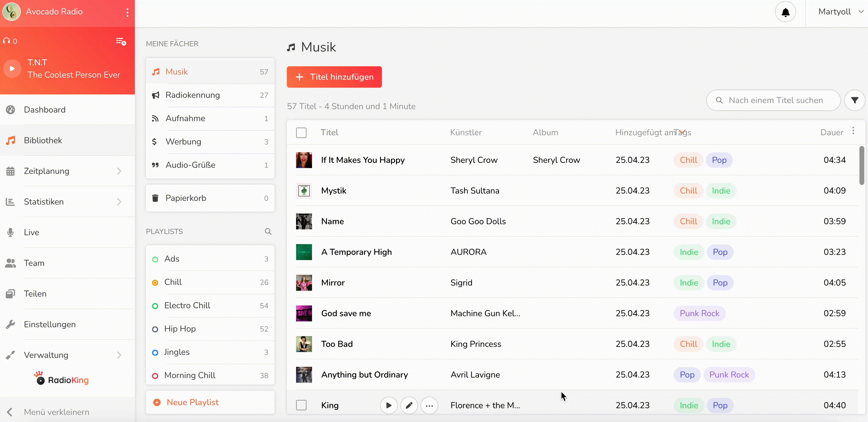Screen dimensions: 868x422
Task: Click the Audio-Grüße quote icon
Action: tap(155, 165)
